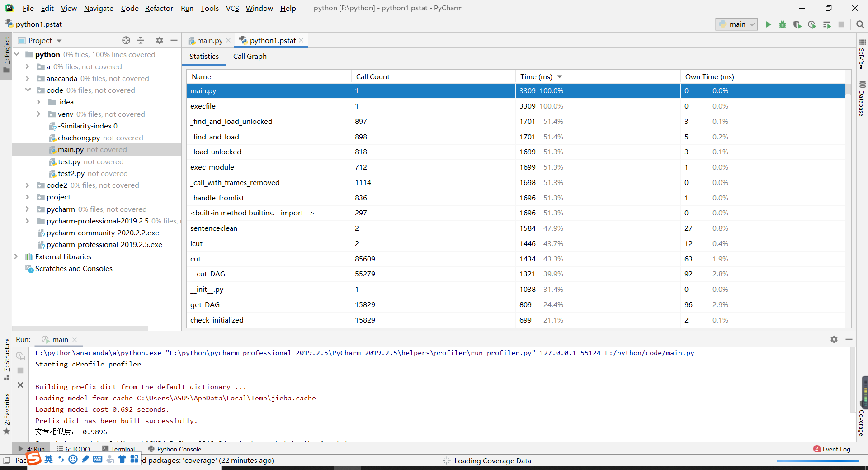Stop the process in the Run panel
868x470 pixels.
click(x=20, y=370)
